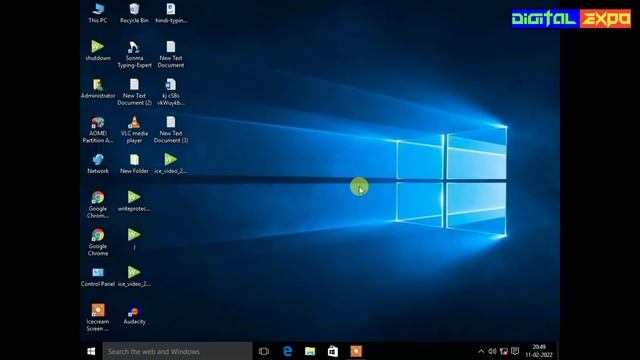The width and height of the screenshot is (640, 360).
Task: Select the AOMEI Partition Assistant icon
Action: [98, 129]
